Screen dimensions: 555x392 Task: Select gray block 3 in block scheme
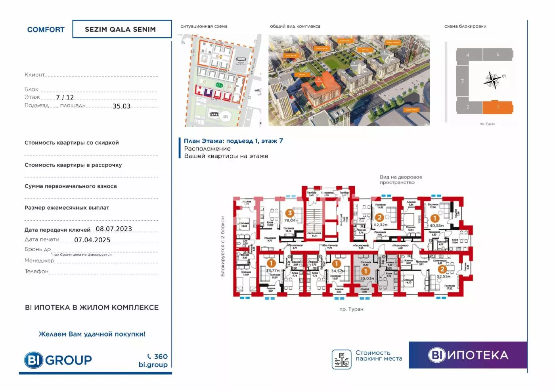(x=462, y=81)
